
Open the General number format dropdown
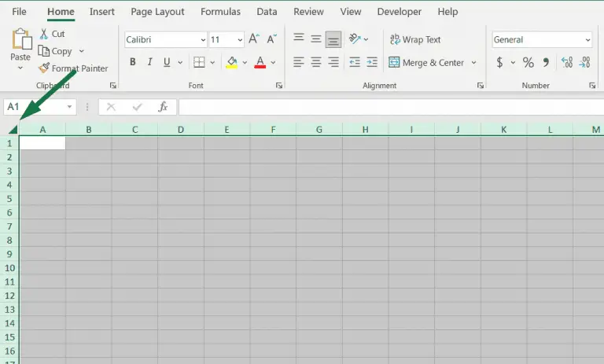tap(587, 39)
